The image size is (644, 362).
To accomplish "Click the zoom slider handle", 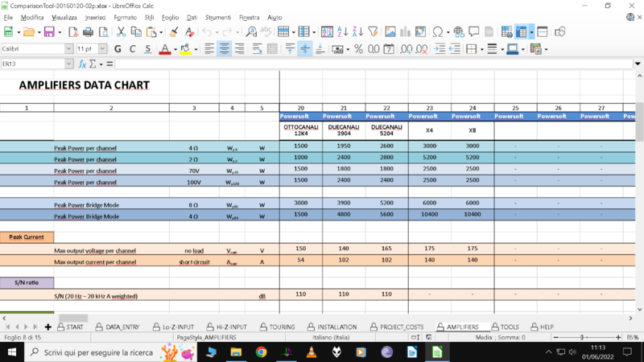I will click(x=582, y=337).
